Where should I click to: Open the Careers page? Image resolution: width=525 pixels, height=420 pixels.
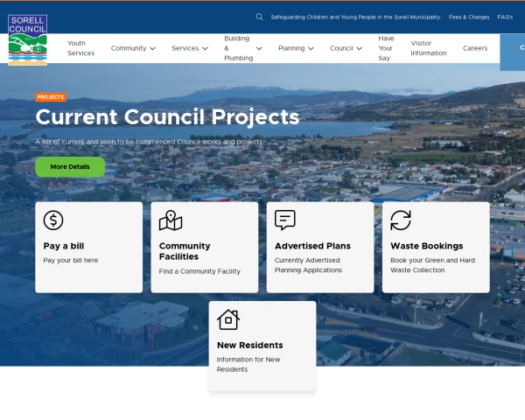(x=475, y=48)
